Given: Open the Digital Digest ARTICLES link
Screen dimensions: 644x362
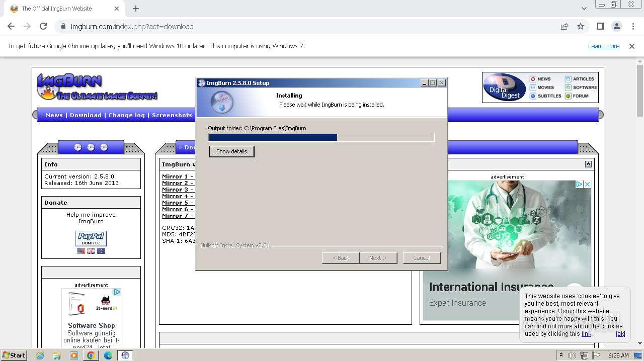Looking at the screenshot, I should click(x=584, y=79).
